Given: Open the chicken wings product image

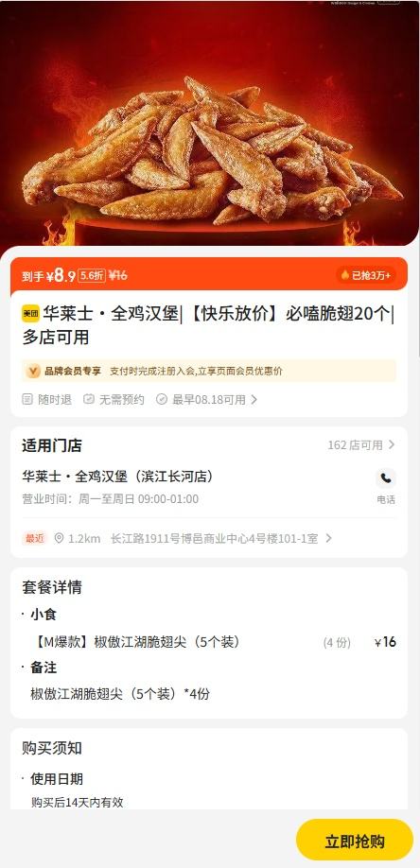Looking at the screenshot, I should tap(209, 123).
